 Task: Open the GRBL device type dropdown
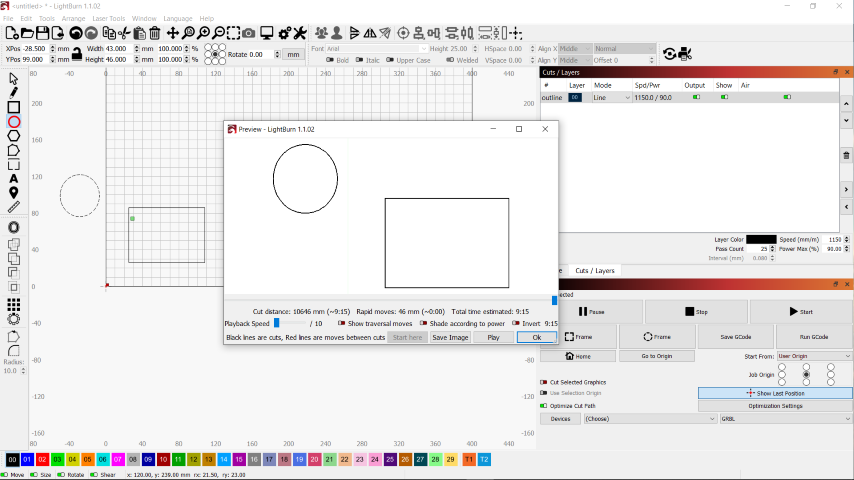tap(785, 419)
